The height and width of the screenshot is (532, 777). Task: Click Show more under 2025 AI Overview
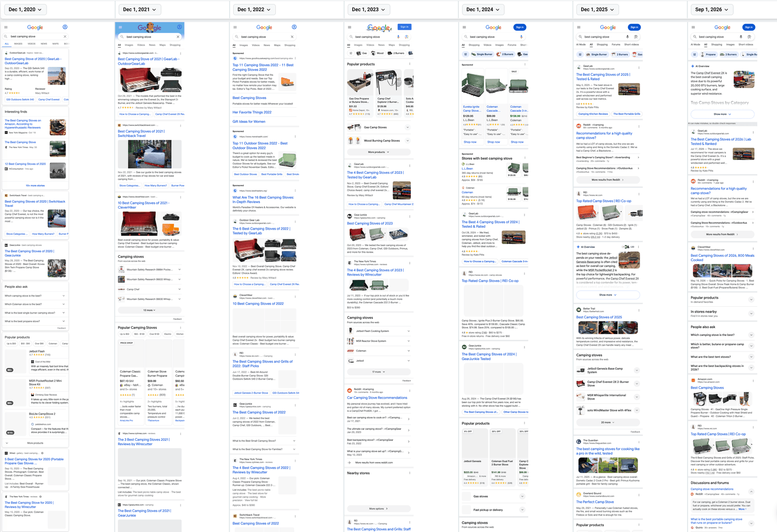(x=608, y=295)
